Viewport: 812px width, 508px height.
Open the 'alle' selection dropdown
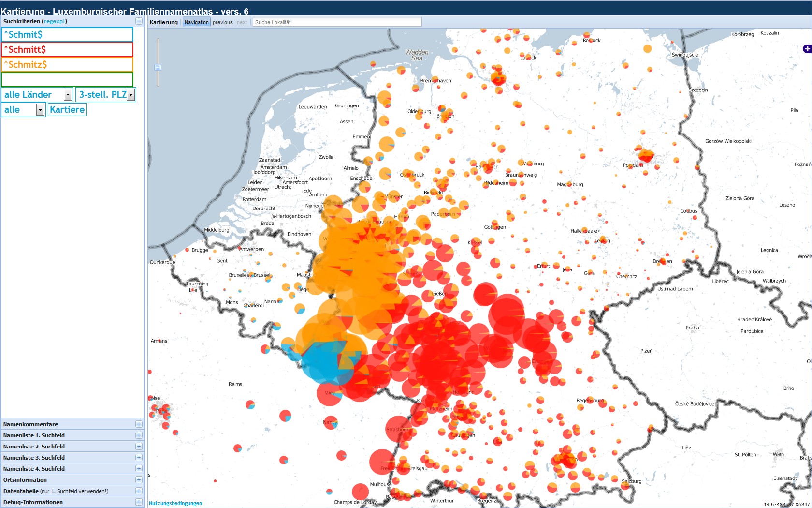[40, 110]
